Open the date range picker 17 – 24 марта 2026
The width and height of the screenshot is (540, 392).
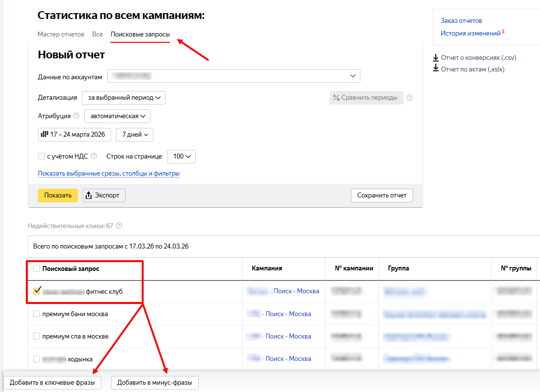coord(74,134)
